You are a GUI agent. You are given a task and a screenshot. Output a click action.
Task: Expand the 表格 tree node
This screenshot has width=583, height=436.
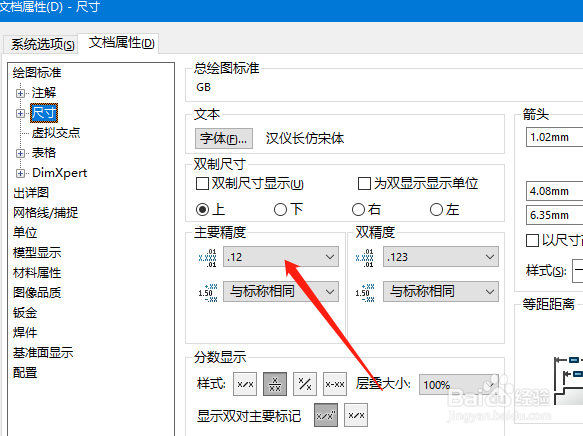pyautogui.click(x=20, y=153)
